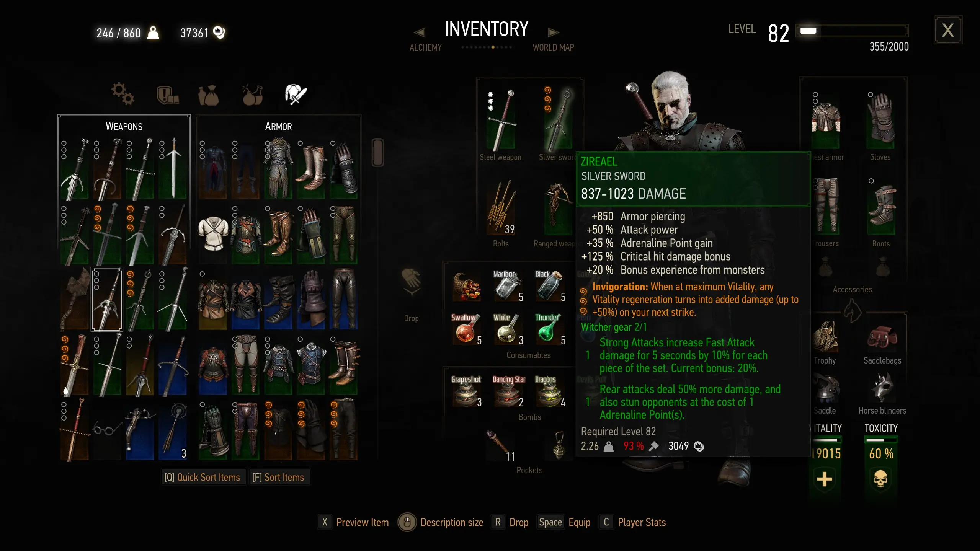The width and height of the screenshot is (980, 551).
Task: Open the crafting components gear tab
Action: pos(122,94)
